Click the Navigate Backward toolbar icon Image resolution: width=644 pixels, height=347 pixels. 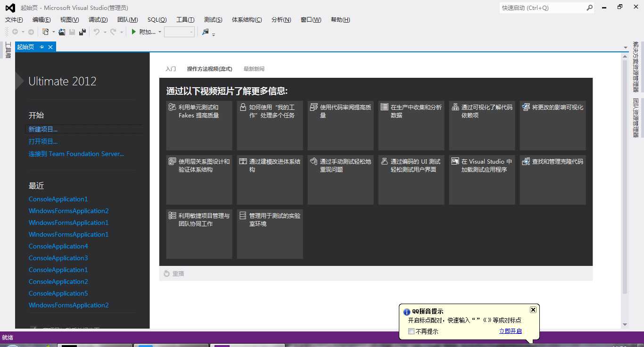15,32
